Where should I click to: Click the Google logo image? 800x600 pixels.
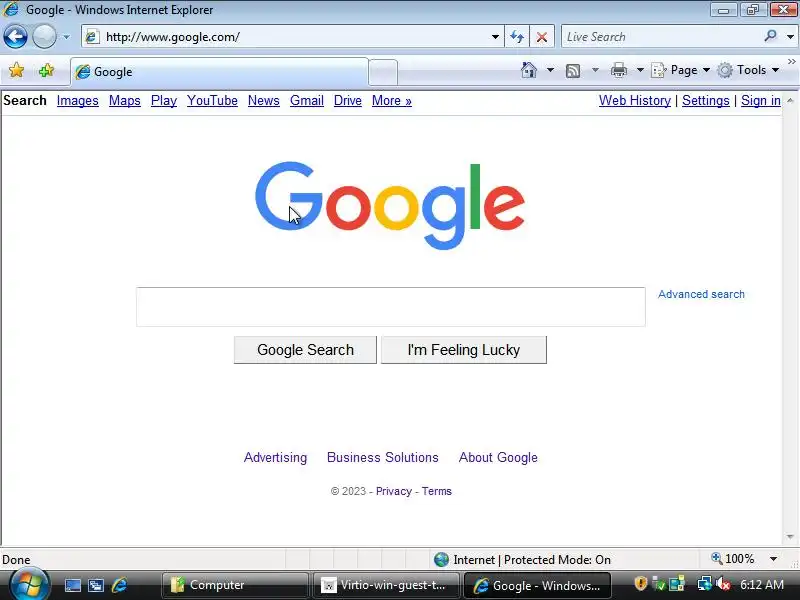click(390, 206)
